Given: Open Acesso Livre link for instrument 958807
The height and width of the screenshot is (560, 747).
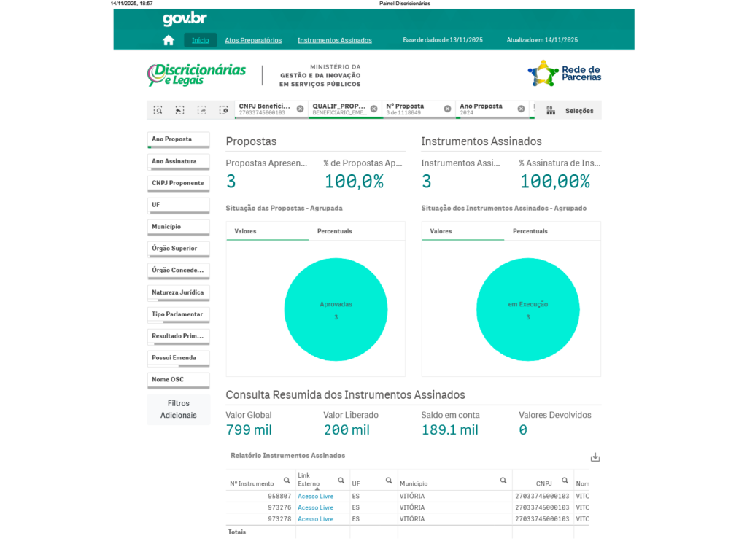Looking at the screenshot, I should click(x=315, y=496).
